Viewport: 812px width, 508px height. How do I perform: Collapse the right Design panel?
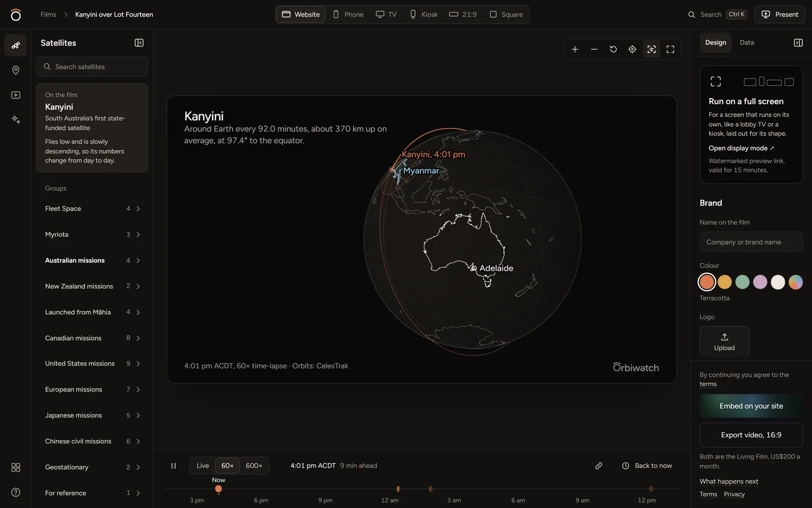tap(798, 43)
